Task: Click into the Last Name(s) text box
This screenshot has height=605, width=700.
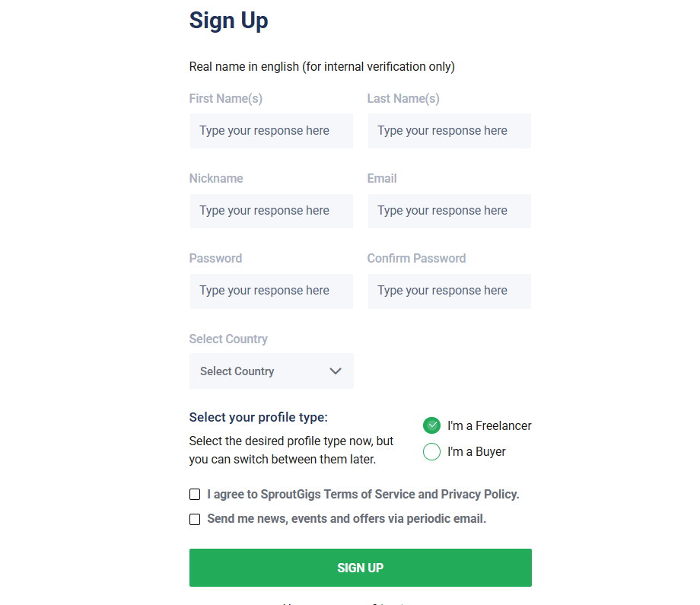Action: coord(450,131)
